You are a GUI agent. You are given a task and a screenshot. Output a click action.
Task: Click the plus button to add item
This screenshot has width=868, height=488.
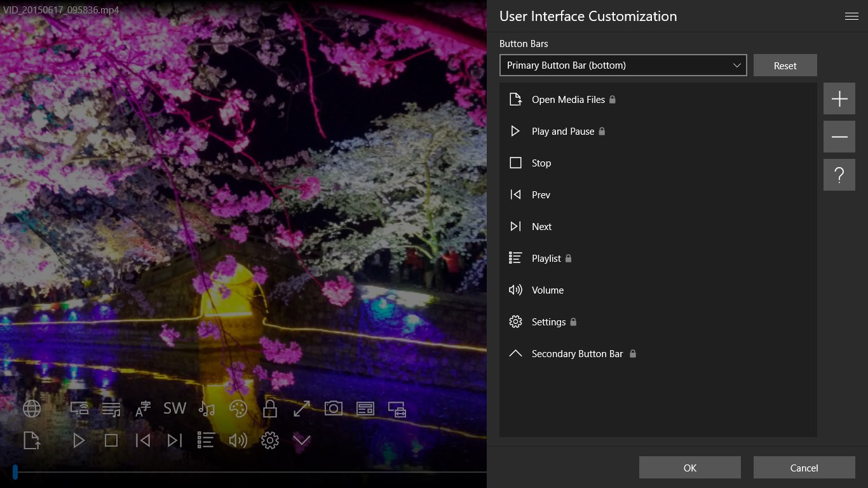[839, 98]
